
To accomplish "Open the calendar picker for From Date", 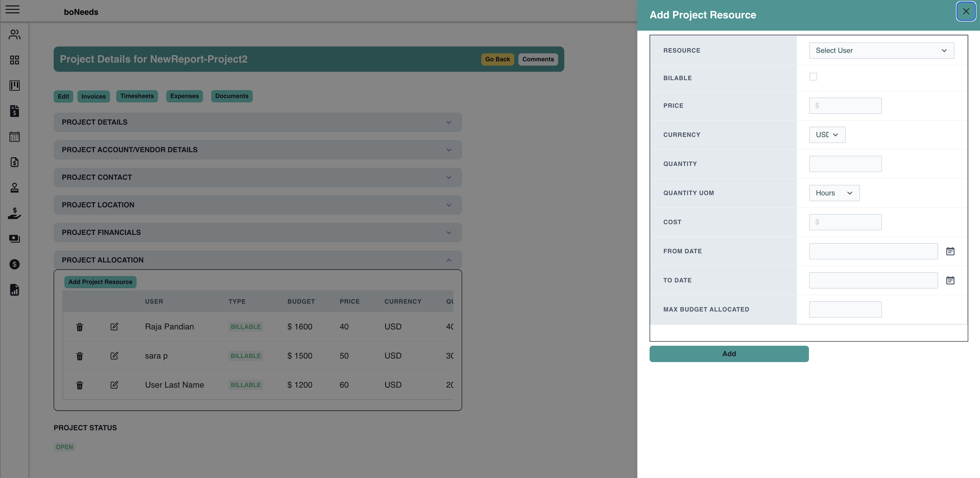I will pyautogui.click(x=950, y=251).
